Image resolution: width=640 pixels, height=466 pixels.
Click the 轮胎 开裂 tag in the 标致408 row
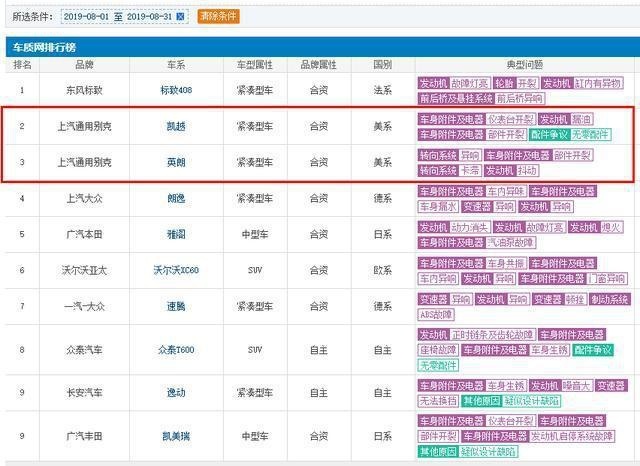click(x=516, y=84)
